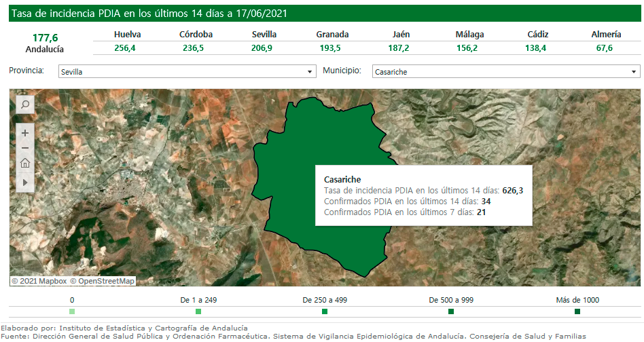Click the map search magnifier icon

[x=25, y=104]
